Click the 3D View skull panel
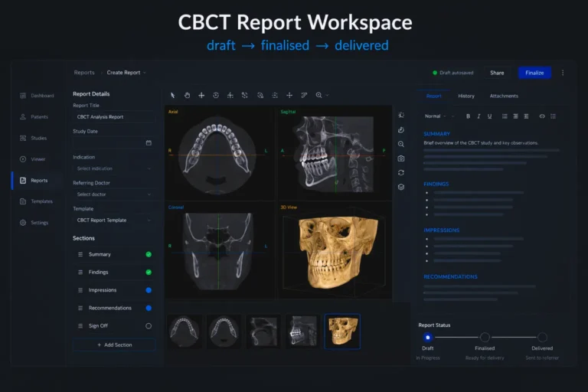Viewport: 588px width, 392px height. (x=335, y=250)
